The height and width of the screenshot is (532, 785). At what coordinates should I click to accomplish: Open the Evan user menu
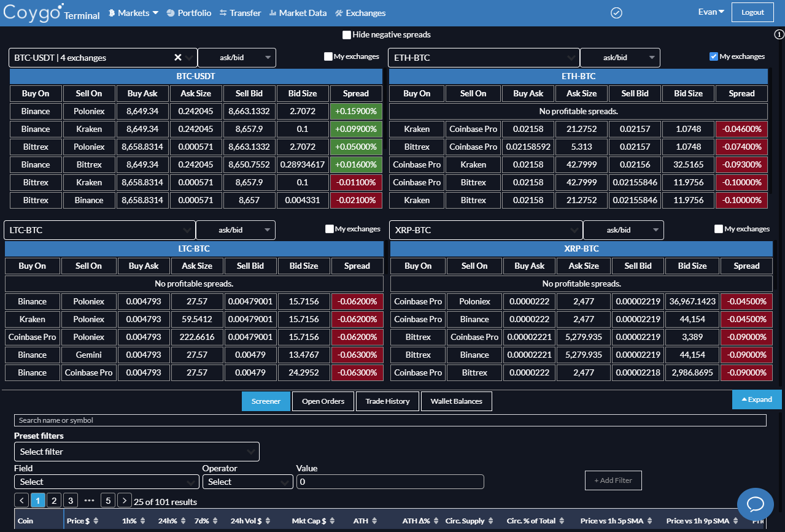pyautogui.click(x=711, y=12)
